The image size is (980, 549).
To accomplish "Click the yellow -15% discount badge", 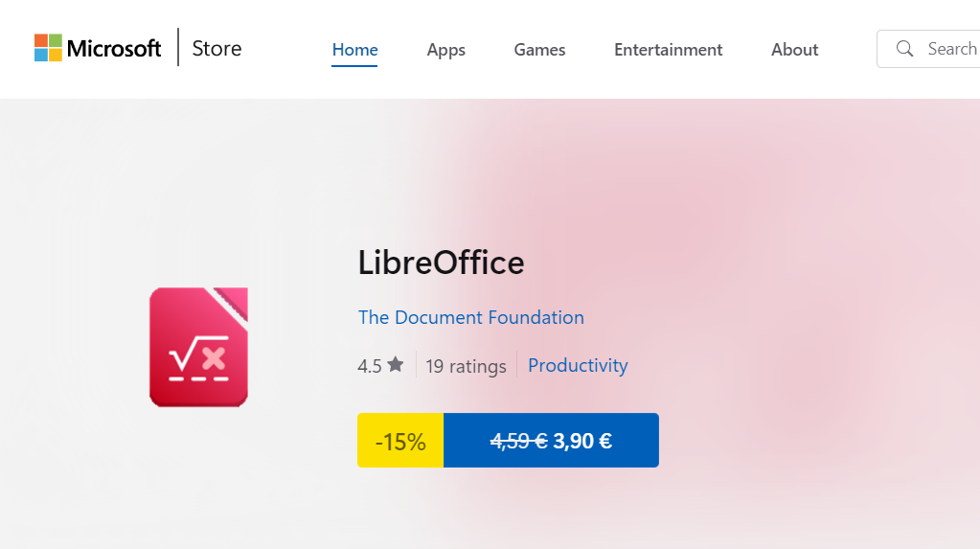I will [x=400, y=441].
